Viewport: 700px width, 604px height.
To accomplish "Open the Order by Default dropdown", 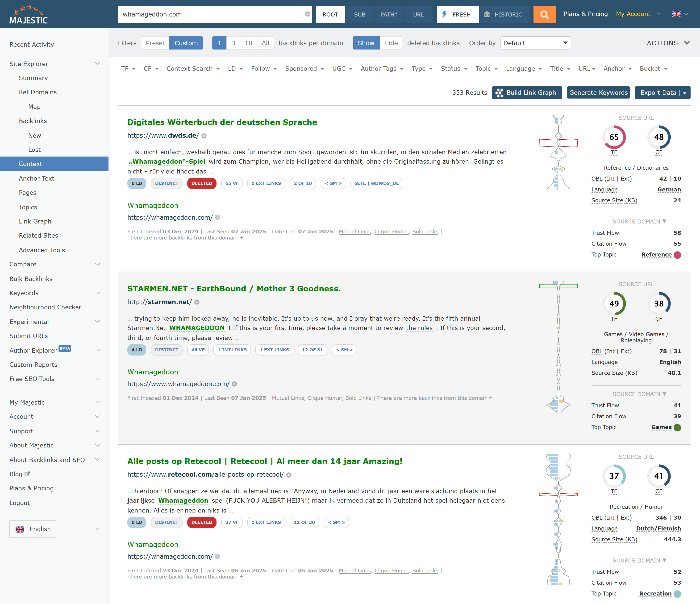I will [535, 43].
